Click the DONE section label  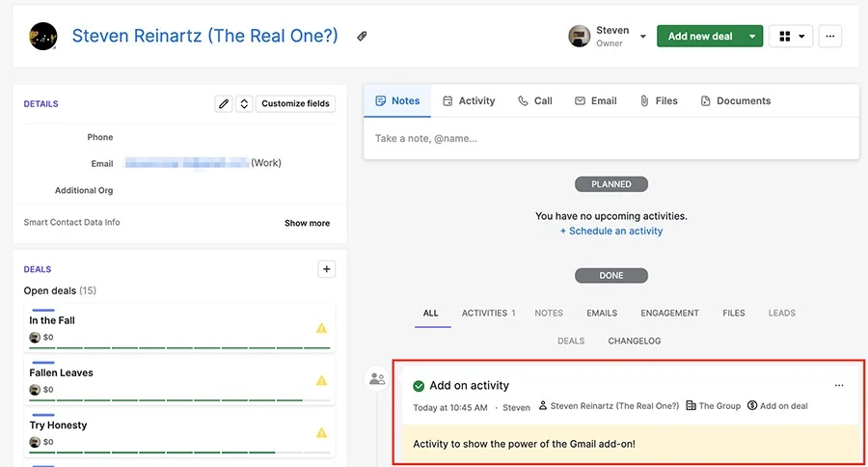tap(611, 275)
